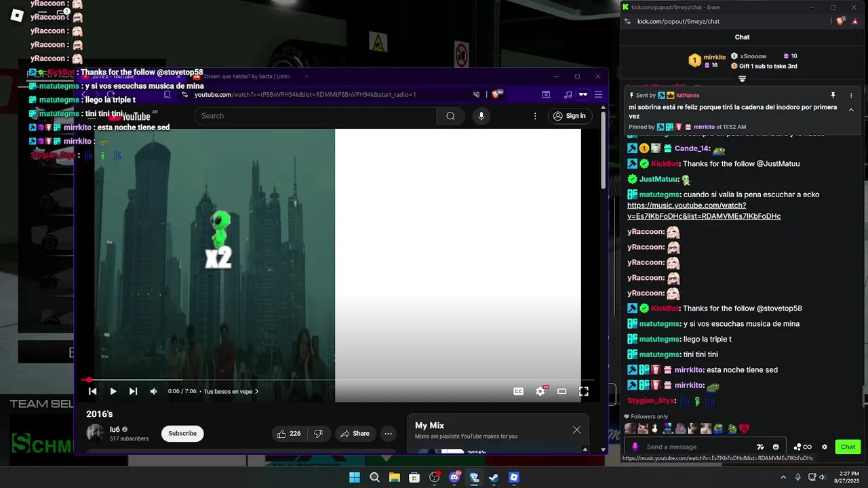This screenshot has width=868, height=488.
Task: Send message with green Chat button
Action: pos(848,447)
